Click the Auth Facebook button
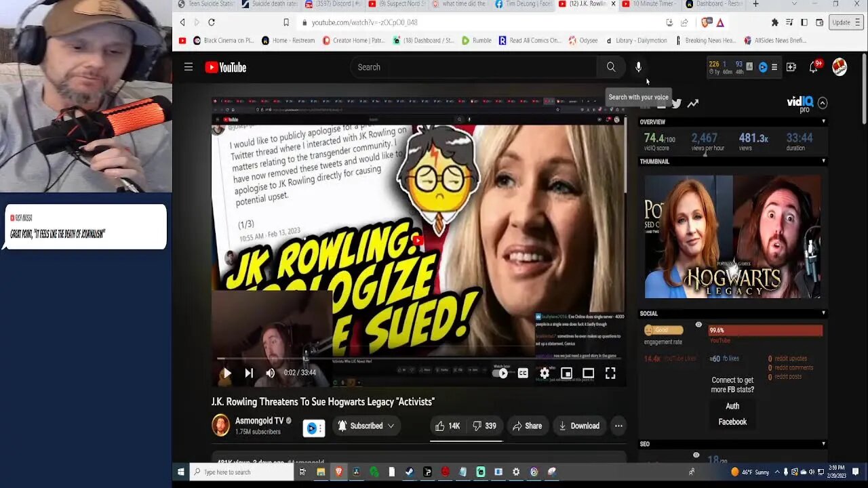 pos(732,413)
